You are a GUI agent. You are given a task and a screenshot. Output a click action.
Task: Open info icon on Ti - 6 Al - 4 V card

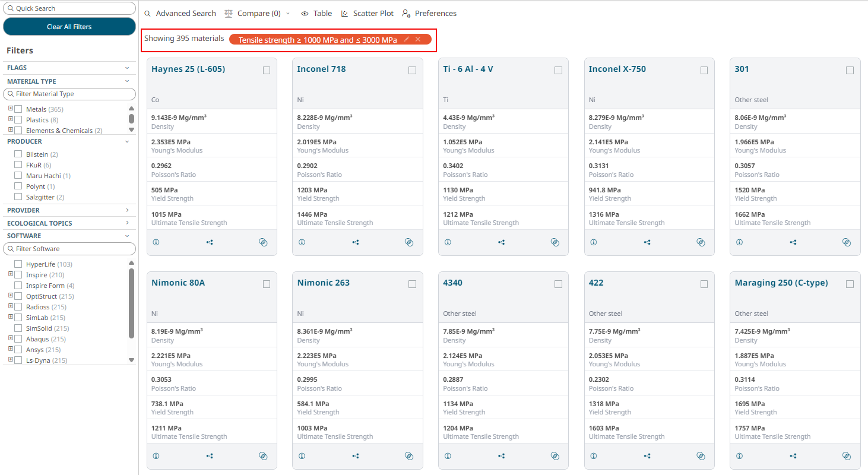click(x=448, y=242)
